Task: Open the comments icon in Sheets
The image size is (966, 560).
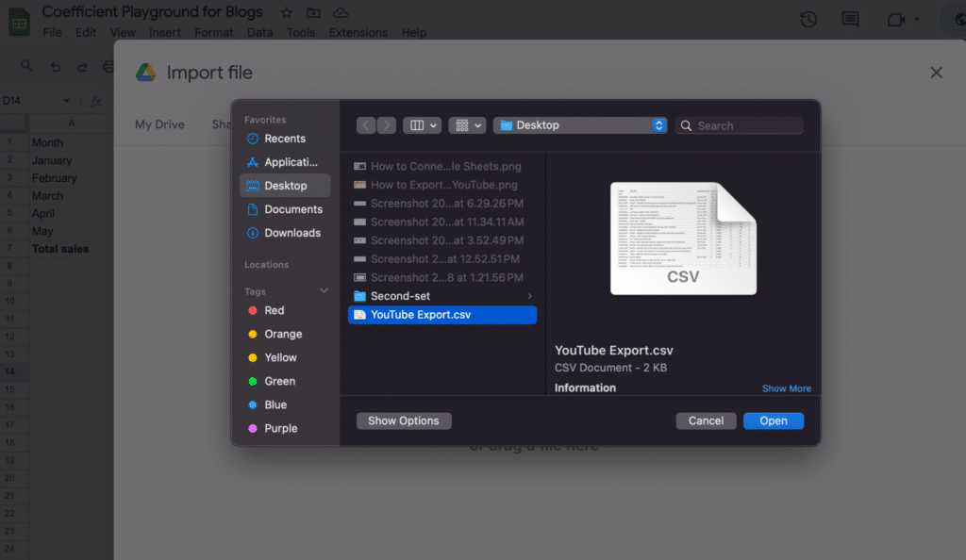Action: click(x=850, y=20)
